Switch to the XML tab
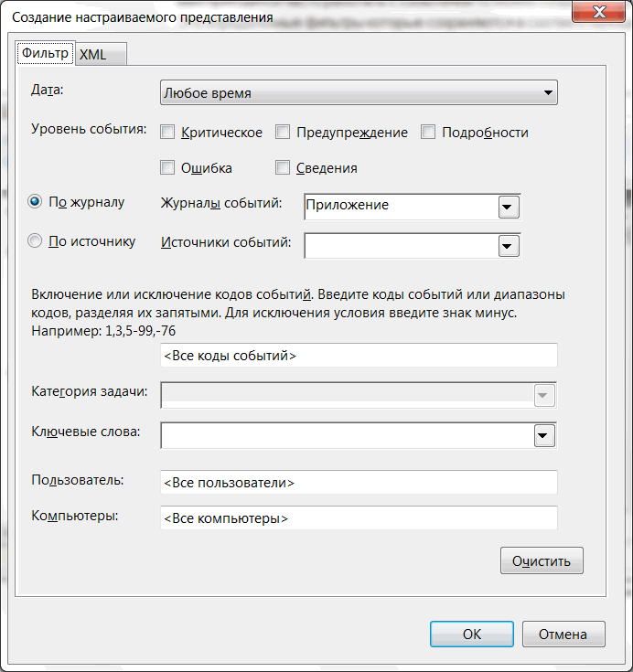This screenshot has height=672, width=633. pyautogui.click(x=102, y=55)
